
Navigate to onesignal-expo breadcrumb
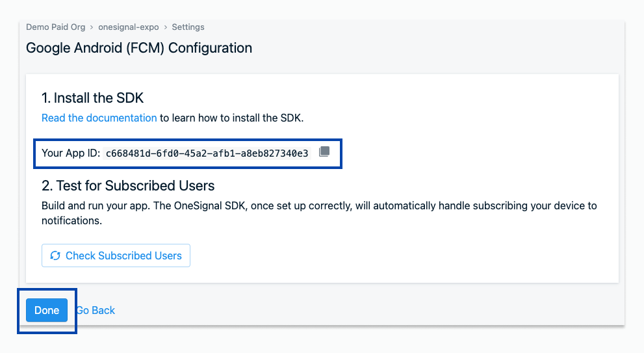click(x=129, y=27)
